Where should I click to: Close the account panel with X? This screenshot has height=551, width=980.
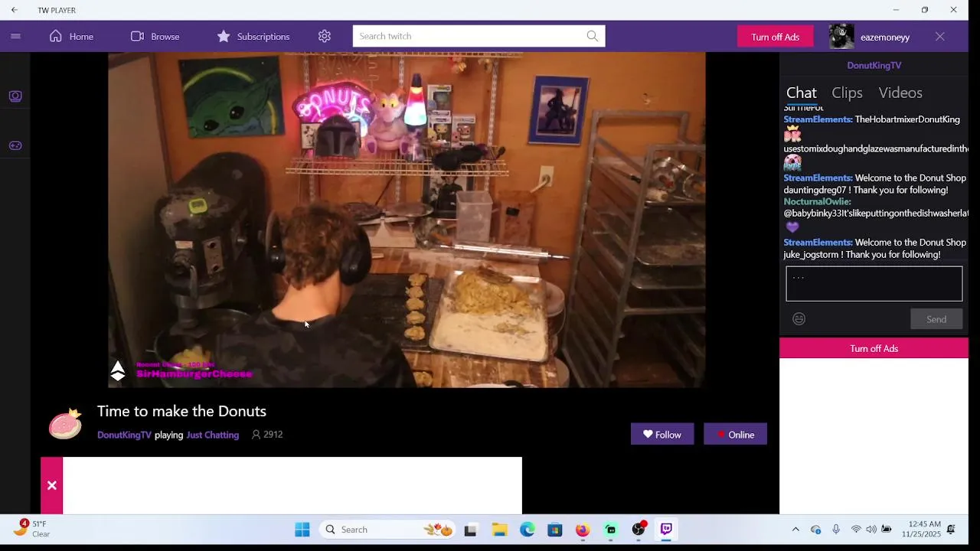(940, 36)
